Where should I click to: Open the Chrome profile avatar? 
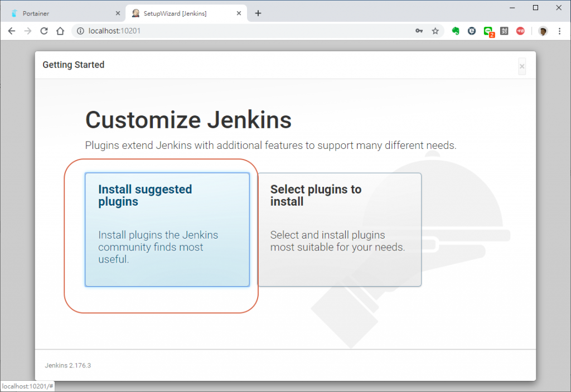click(543, 31)
